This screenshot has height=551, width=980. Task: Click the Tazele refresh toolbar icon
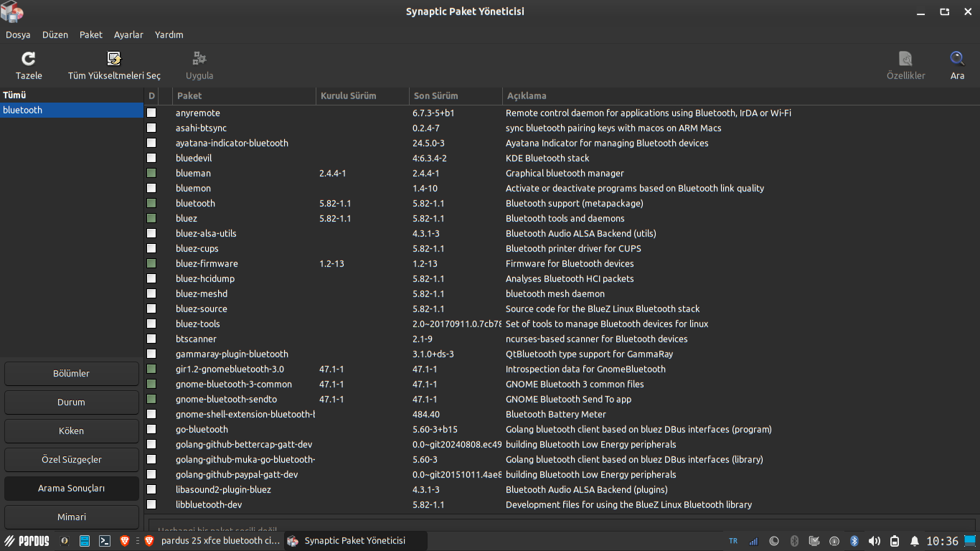pyautogui.click(x=29, y=60)
